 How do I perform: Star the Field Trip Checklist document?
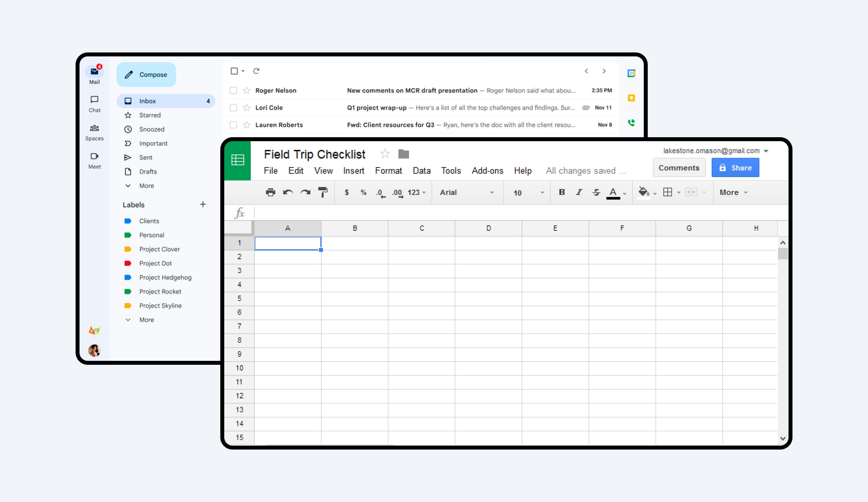(x=385, y=154)
